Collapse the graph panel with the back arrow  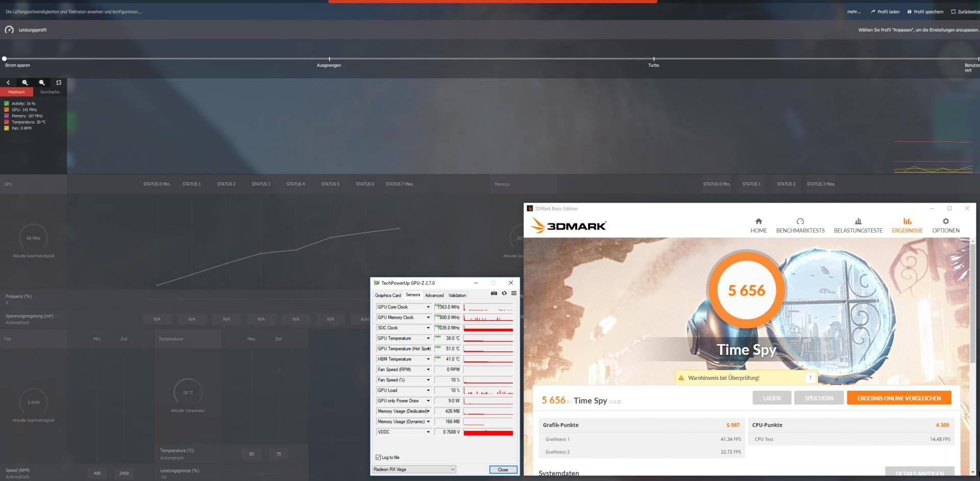point(8,82)
